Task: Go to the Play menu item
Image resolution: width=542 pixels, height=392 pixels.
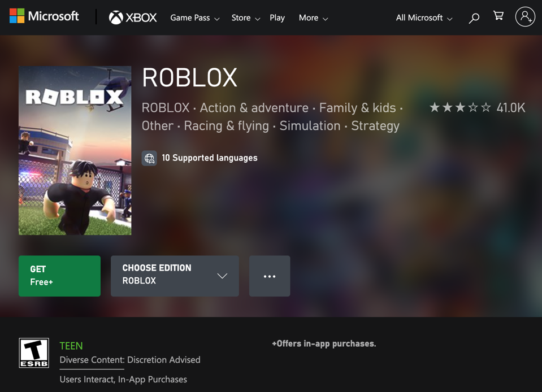Action: pos(277,18)
